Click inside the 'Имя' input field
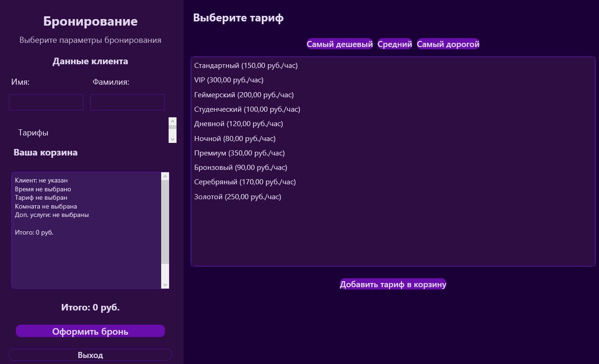 pos(46,102)
